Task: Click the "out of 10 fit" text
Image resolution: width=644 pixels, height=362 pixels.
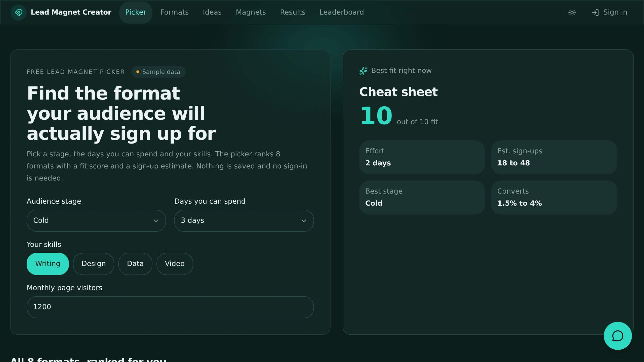Action: click(x=417, y=122)
